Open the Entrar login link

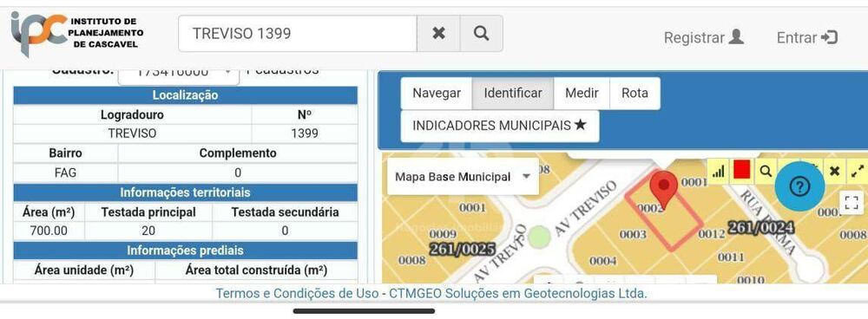807,37
